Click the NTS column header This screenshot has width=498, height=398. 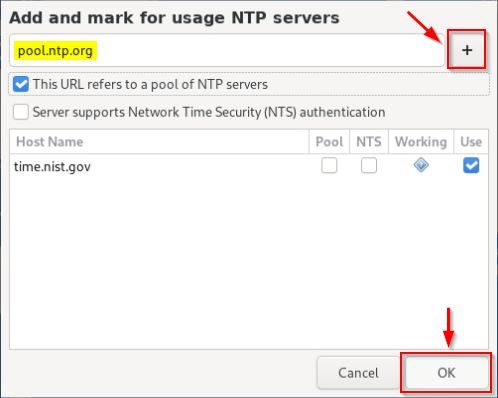[x=369, y=142]
